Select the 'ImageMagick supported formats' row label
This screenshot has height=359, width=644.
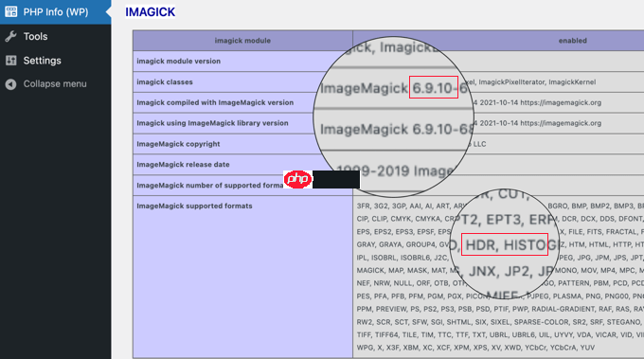tap(195, 206)
